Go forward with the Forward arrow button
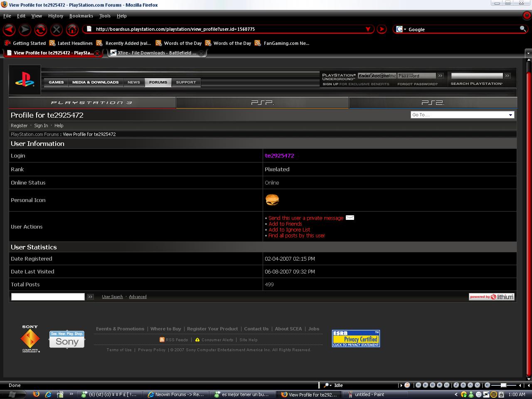Screen dimensions: 532x399 25,30
